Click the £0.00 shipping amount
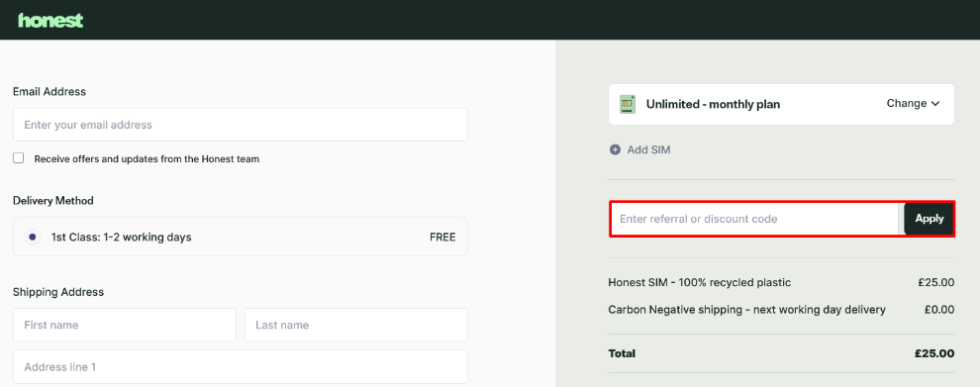 (938, 310)
